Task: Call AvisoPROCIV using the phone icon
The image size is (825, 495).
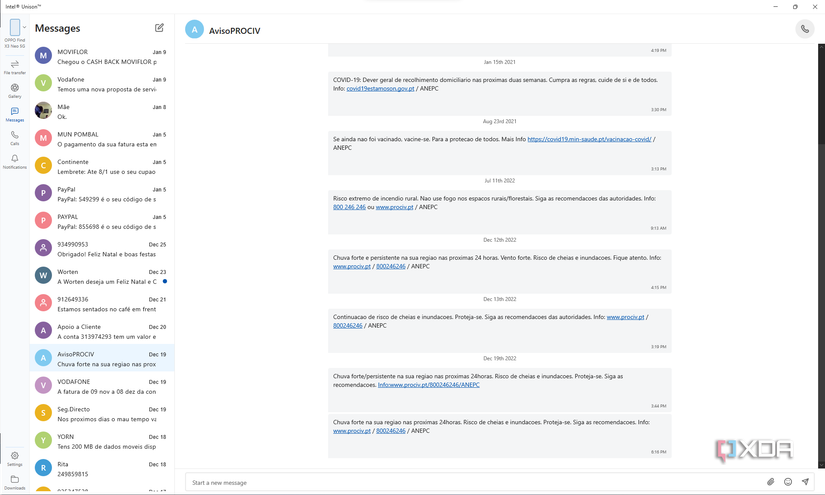Action: [804, 29]
